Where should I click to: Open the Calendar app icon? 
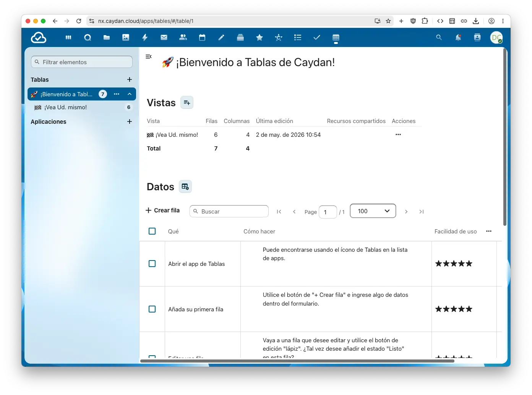(x=202, y=37)
